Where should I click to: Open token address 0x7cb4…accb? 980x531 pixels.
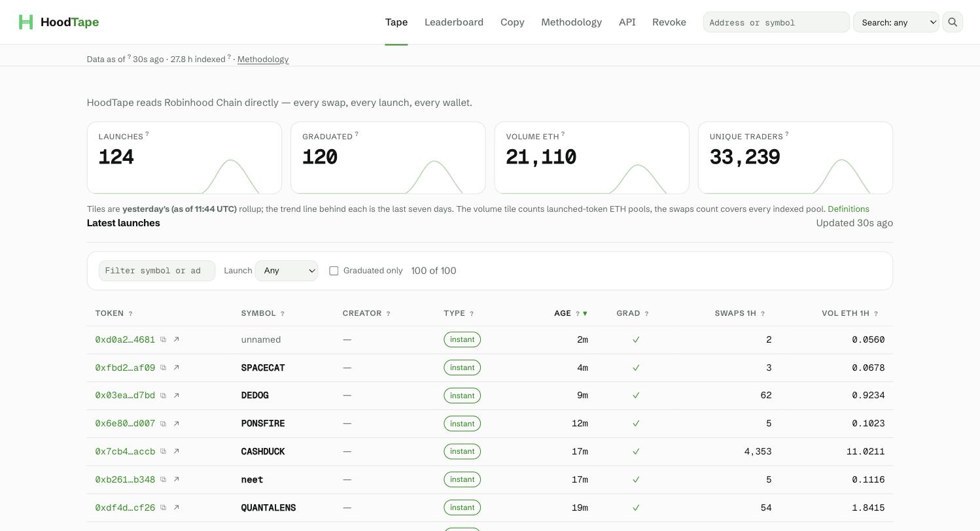[125, 452]
